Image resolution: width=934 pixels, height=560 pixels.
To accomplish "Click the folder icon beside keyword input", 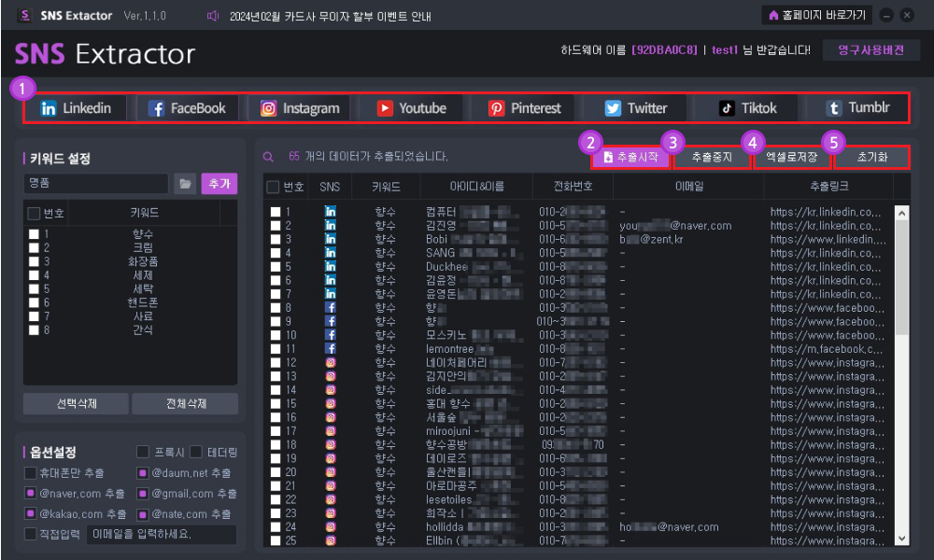I will pyautogui.click(x=185, y=184).
